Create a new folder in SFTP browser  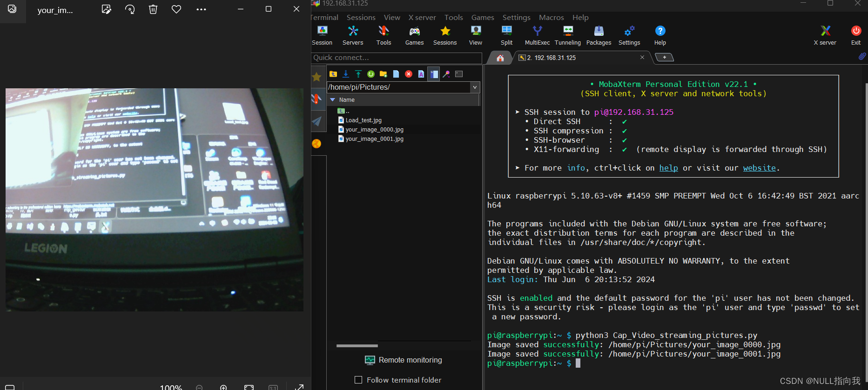pyautogui.click(x=384, y=74)
